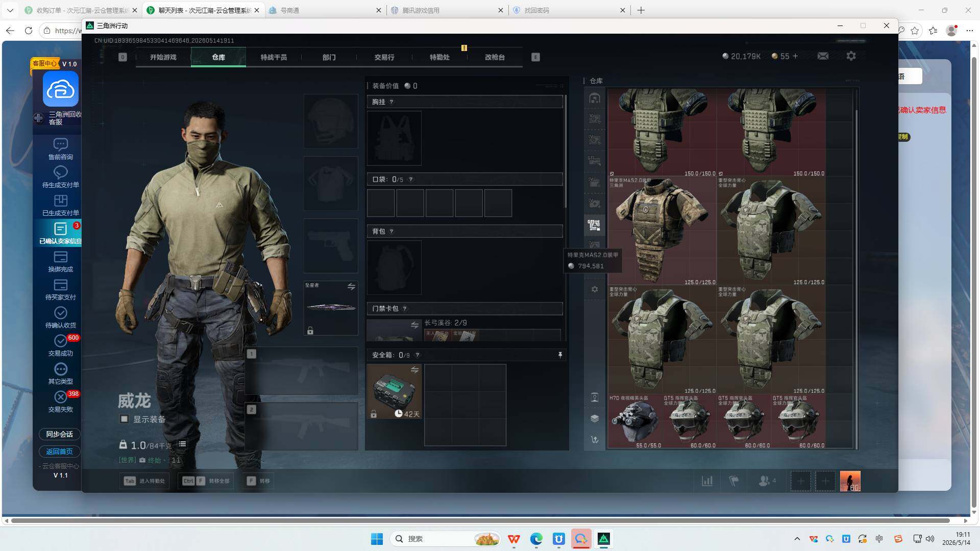Viewport: 980px width, 551px height.
Task: Click the empty helmet equipment slot
Action: tap(331, 121)
